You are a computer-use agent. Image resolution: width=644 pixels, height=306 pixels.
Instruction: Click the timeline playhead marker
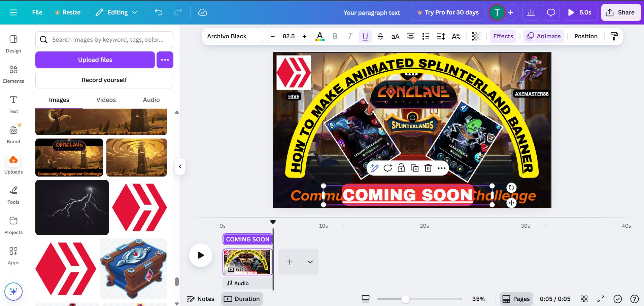273,222
